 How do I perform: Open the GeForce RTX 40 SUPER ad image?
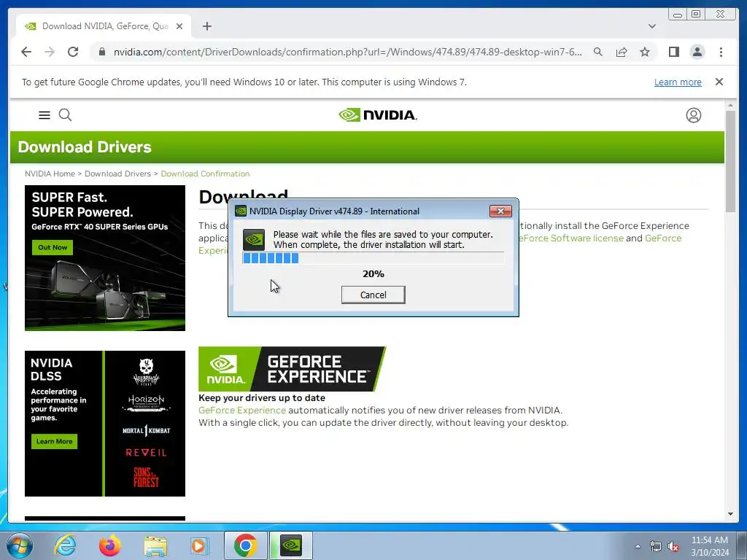[x=105, y=257]
